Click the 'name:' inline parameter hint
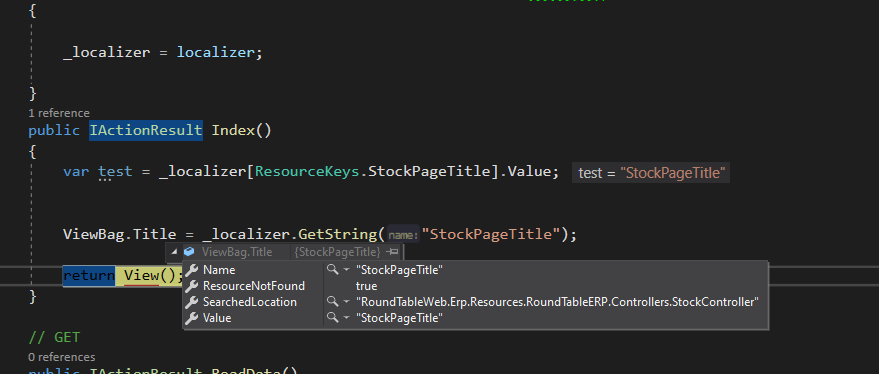This screenshot has width=879, height=374. point(404,235)
